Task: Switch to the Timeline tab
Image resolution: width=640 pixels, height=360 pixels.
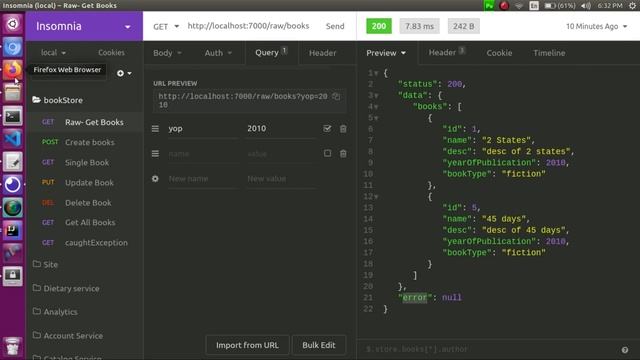Action: (x=549, y=53)
